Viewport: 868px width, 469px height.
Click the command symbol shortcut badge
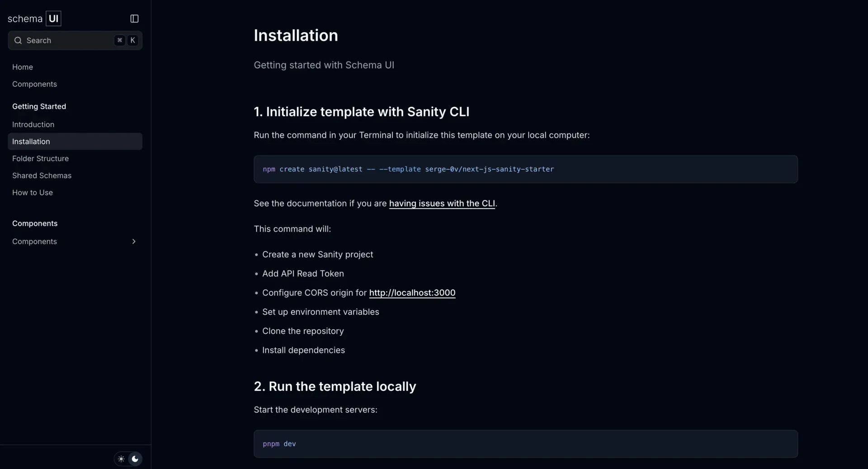tap(119, 40)
